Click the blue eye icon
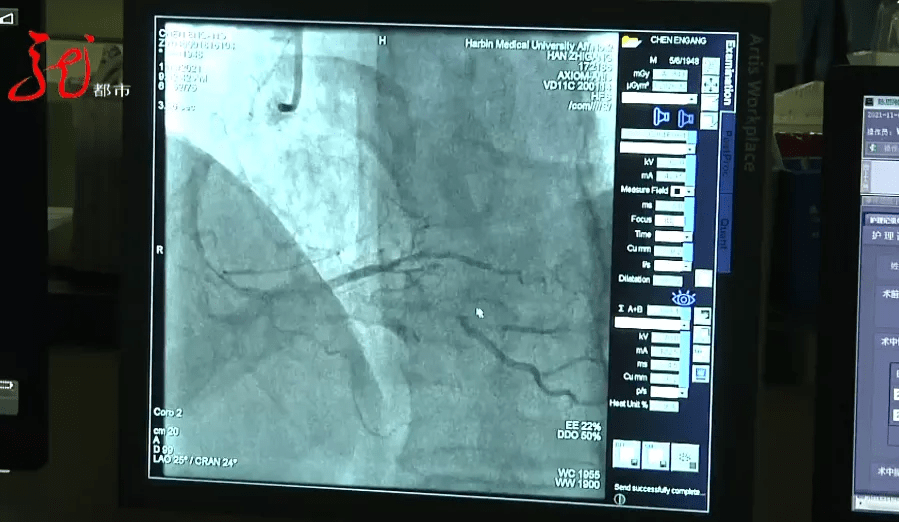Viewport: 899px width, 522px height. coord(683,298)
